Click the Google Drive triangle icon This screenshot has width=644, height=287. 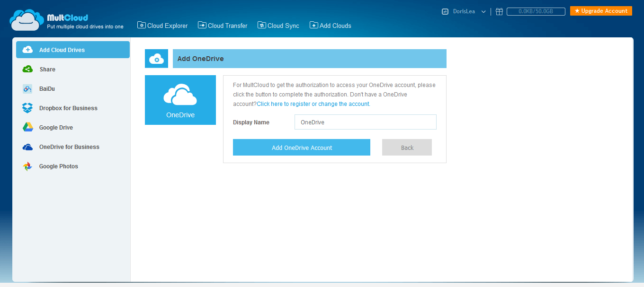click(27, 127)
